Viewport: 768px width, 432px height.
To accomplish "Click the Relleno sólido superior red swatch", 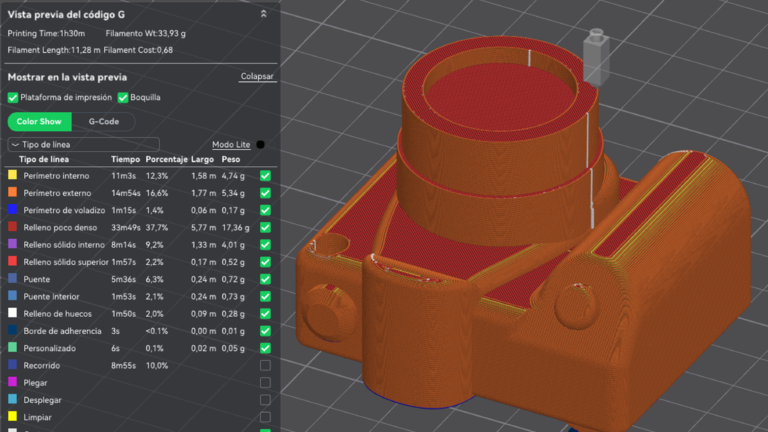I will pyautogui.click(x=13, y=261).
